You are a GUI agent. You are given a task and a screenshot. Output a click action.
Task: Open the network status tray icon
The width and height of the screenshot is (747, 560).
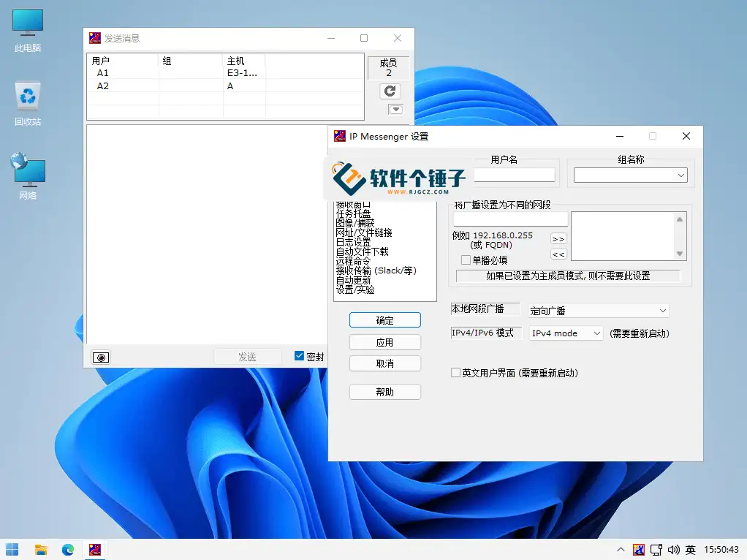(x=656, y=550)
